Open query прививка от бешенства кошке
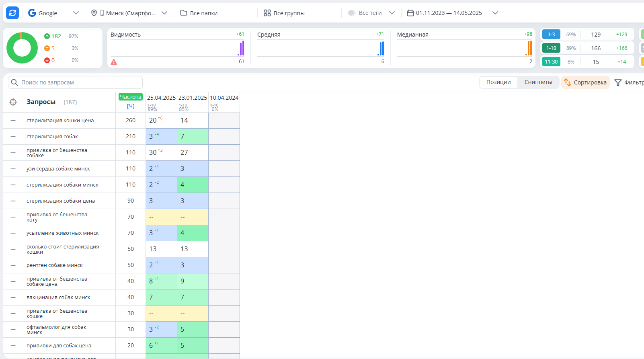Image resolution: width=644 pixels, height=359 pixels. coord(57,314)
